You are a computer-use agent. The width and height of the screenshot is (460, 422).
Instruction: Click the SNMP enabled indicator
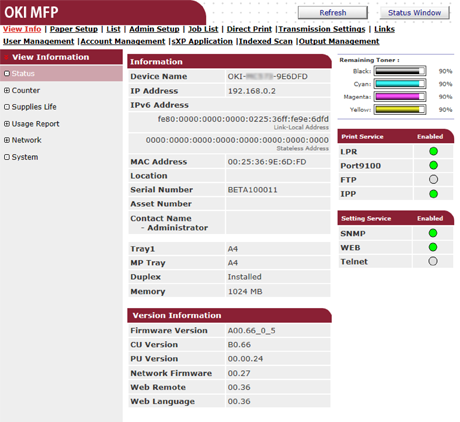click(433, 233)
